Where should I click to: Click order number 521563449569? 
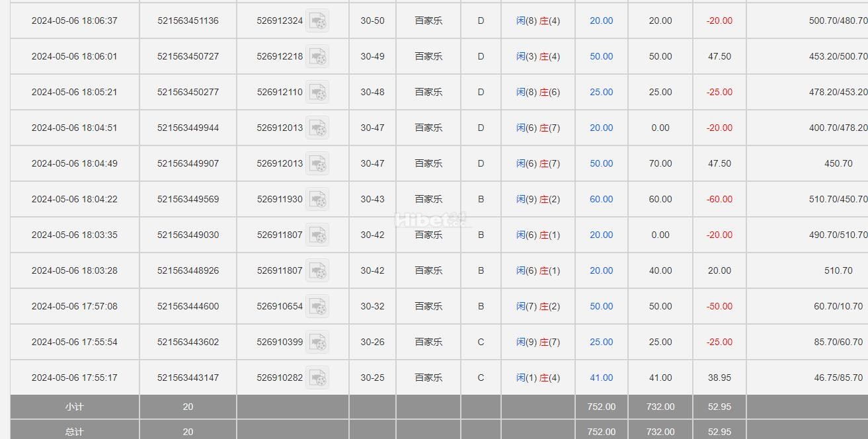pyautogui.click(x=188, y=199)
